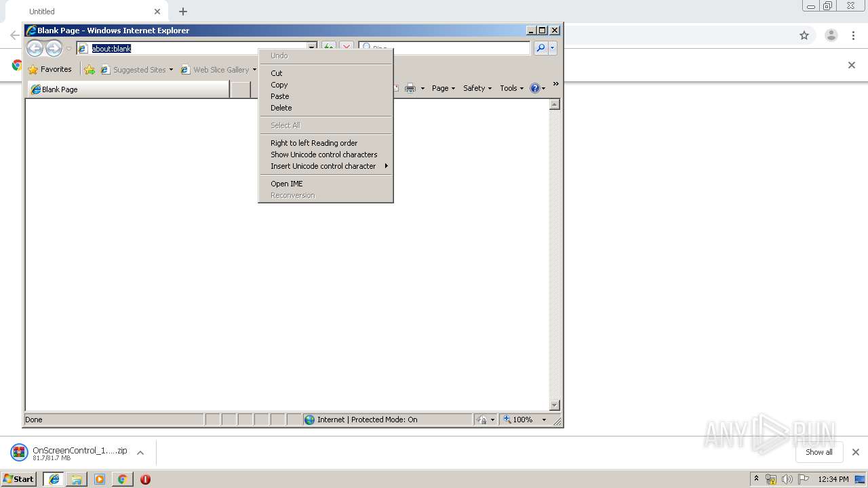
Task: Click the IE page scrollbar up arrow
Action: (x=554, y=104)
